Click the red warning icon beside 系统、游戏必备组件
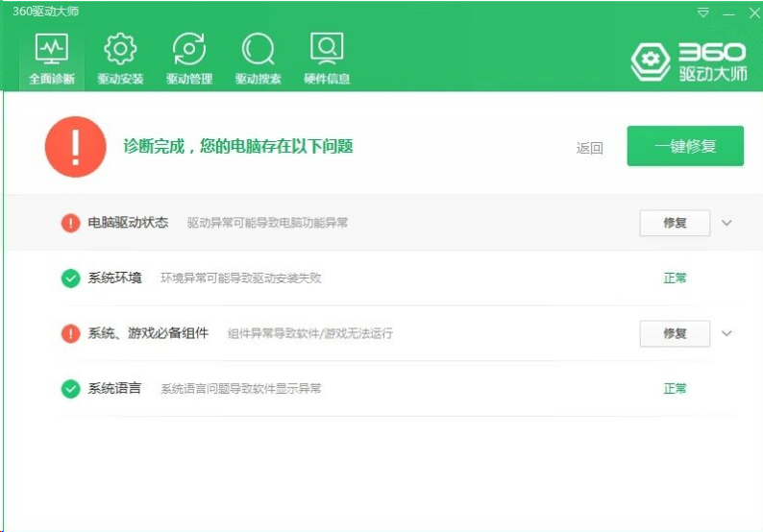This screenshot has width=763, height=532. click(x=70, y=333)
